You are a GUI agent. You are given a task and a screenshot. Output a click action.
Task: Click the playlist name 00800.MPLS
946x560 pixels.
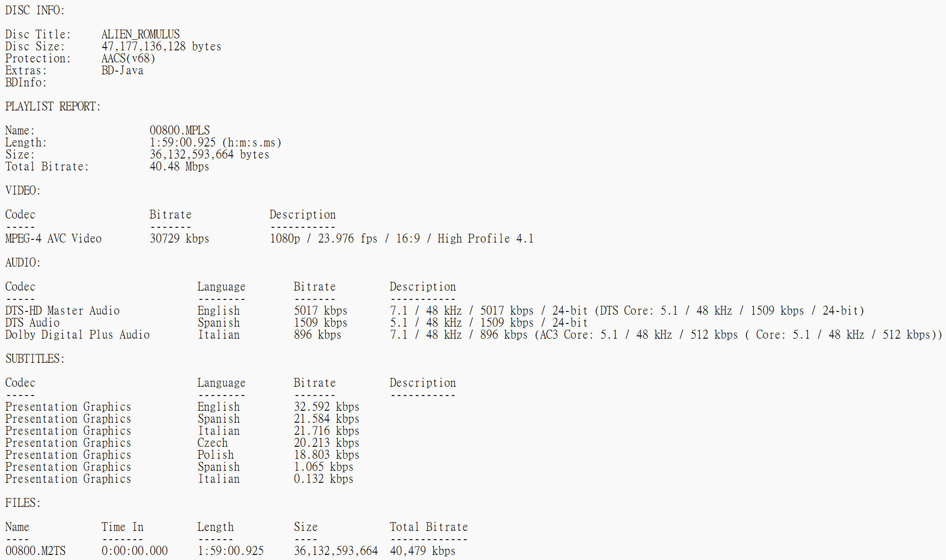pyautogui.click(x=179, y=131)
